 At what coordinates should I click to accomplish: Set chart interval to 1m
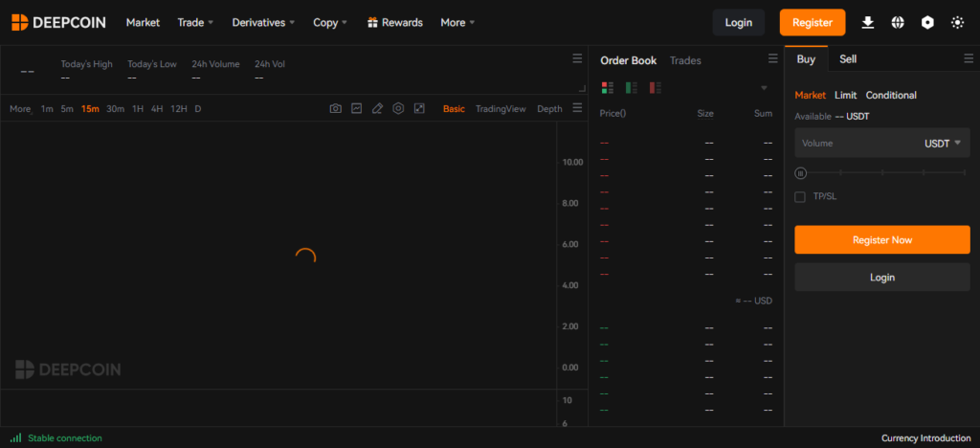tap(47, 109)
